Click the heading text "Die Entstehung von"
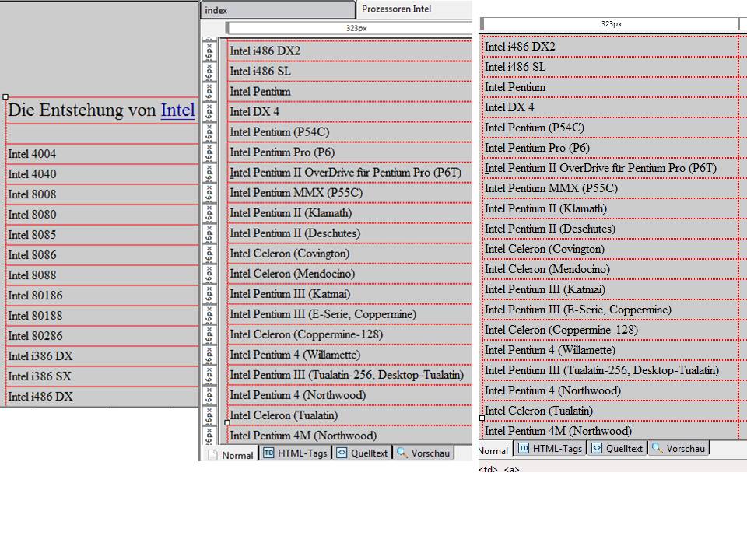 point(82,110)
